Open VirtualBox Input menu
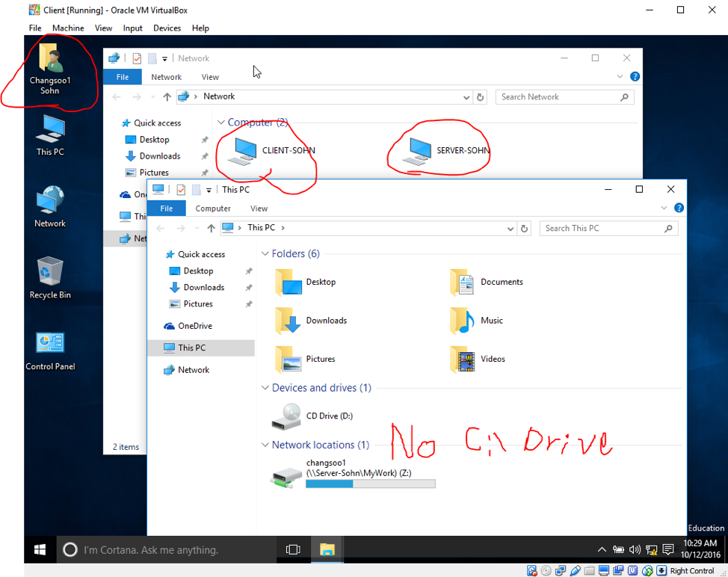The height and width of the screenshot is (577, 728). tap(132, 28)
